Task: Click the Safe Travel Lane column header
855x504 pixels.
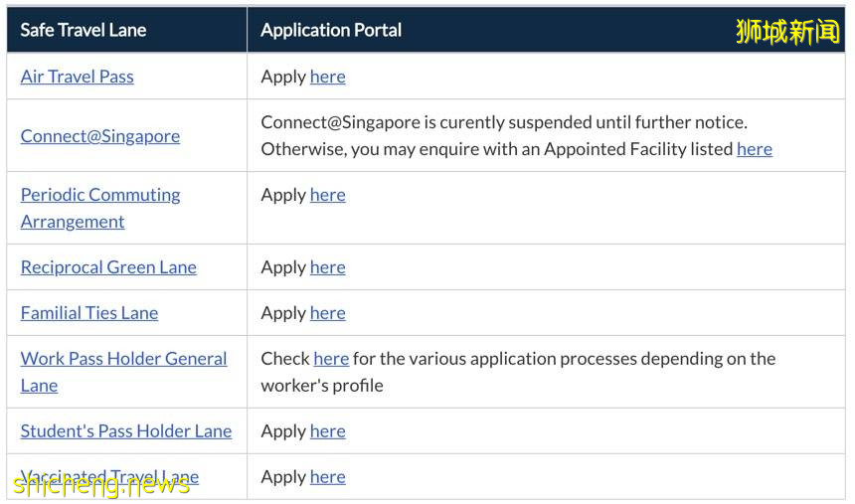Action: [x=84, y=30]
